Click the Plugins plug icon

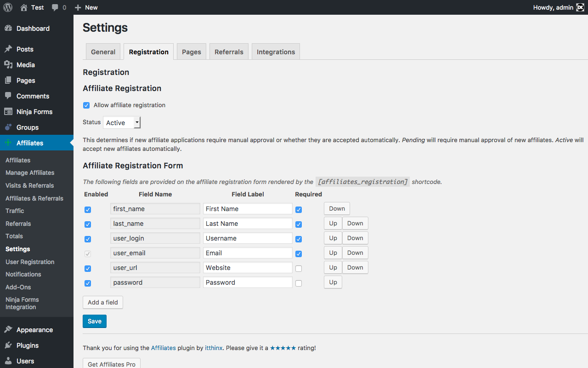[x=8, y=345]
